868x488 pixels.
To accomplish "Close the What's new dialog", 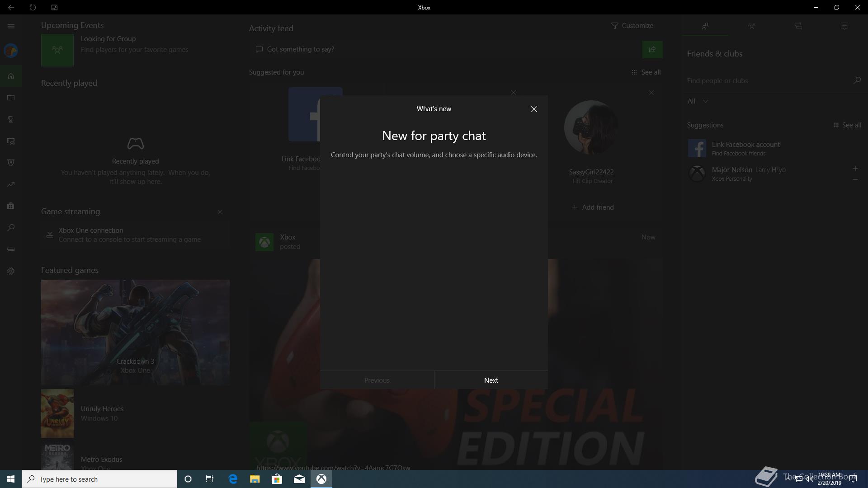I will tap(534, 109).
